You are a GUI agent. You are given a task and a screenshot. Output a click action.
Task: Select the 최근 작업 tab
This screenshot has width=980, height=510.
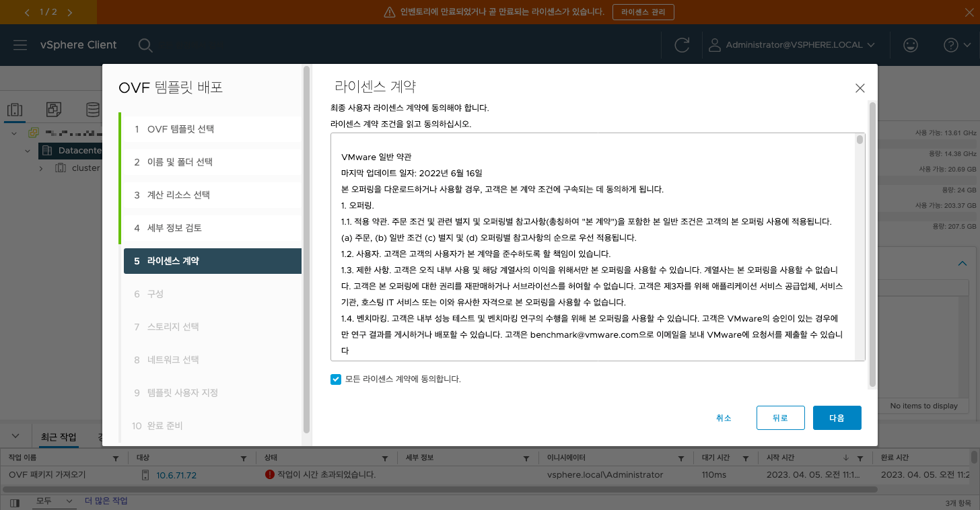click(59, 437)
